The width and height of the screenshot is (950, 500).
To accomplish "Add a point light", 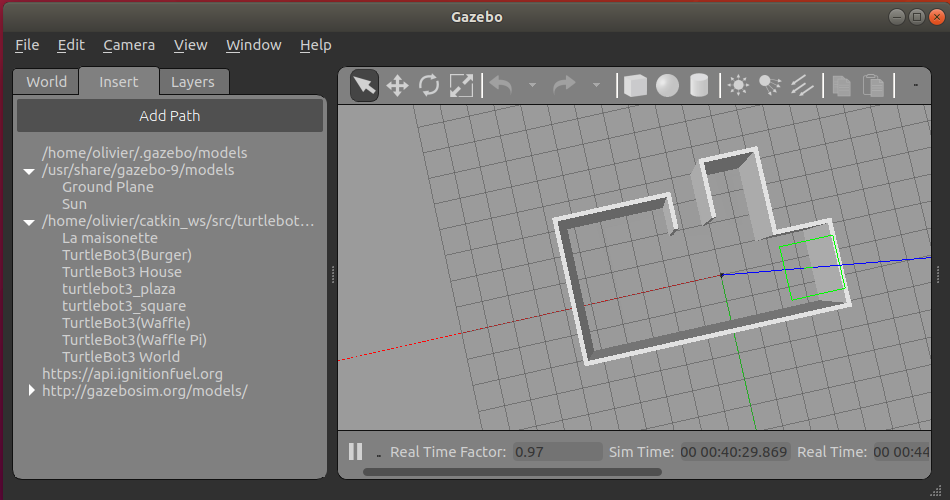I will [738, 85].
